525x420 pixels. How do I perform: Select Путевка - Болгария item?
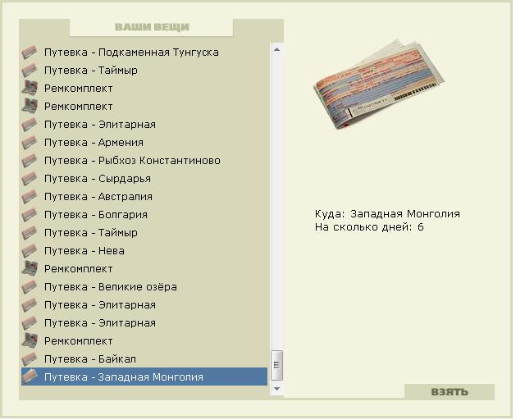[x=144, y=215]
